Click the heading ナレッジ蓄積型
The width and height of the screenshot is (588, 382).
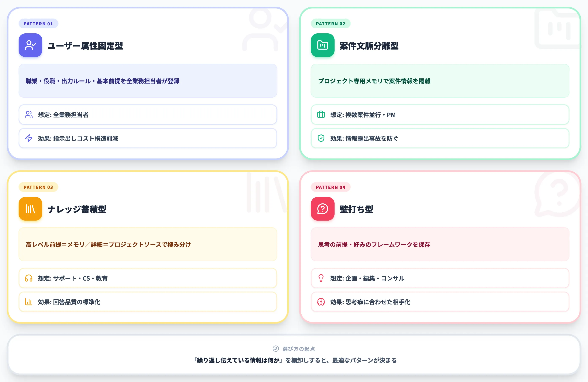coord(77,210)
